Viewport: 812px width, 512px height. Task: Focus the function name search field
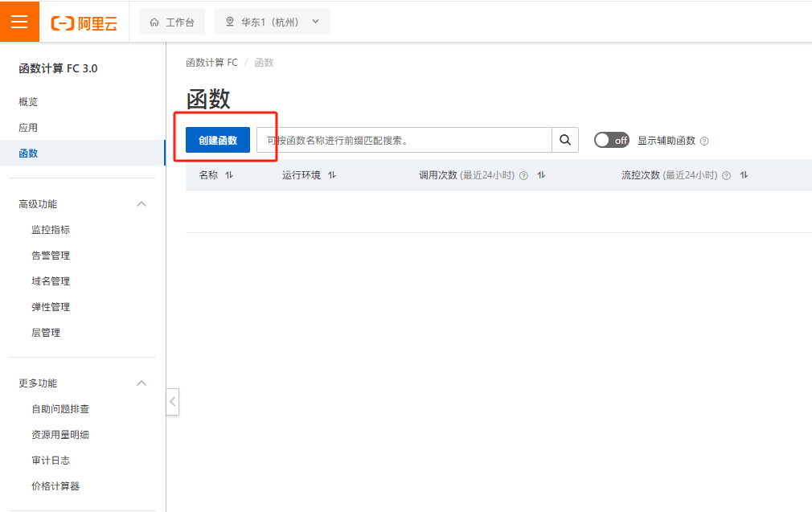pyautogui.click(x=404, y=140)
